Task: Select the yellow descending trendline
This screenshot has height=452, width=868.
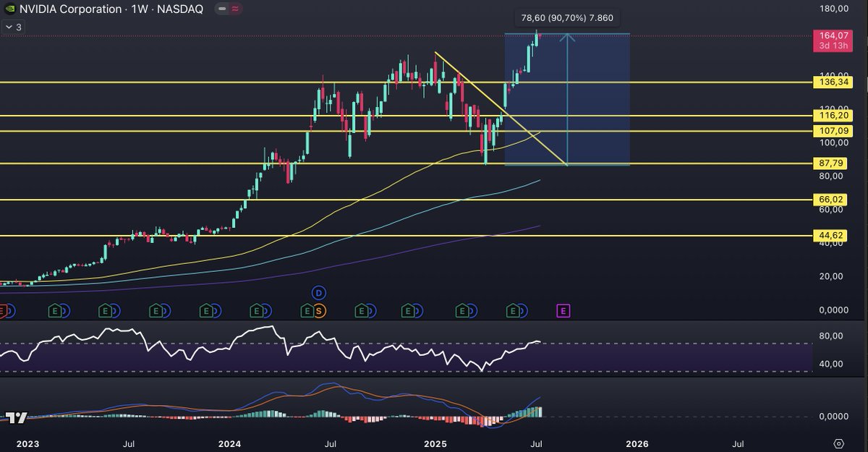Action: (x=500, y=108)
